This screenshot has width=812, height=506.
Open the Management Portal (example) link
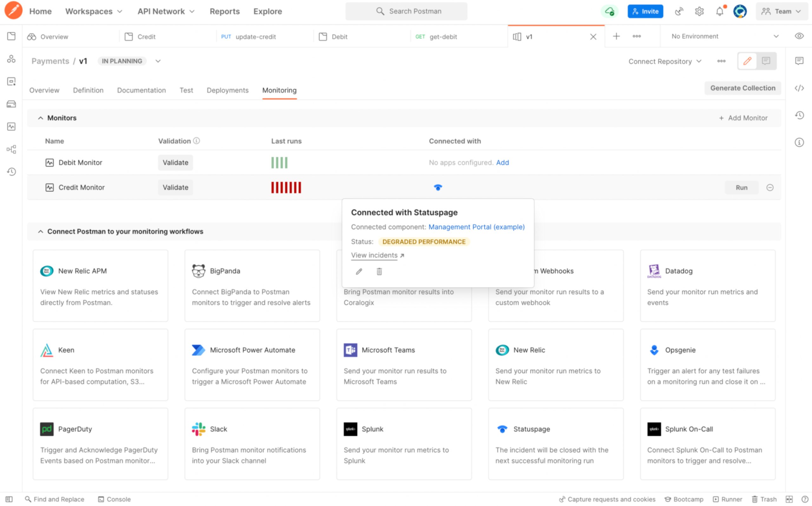click(x=476, y=227)
